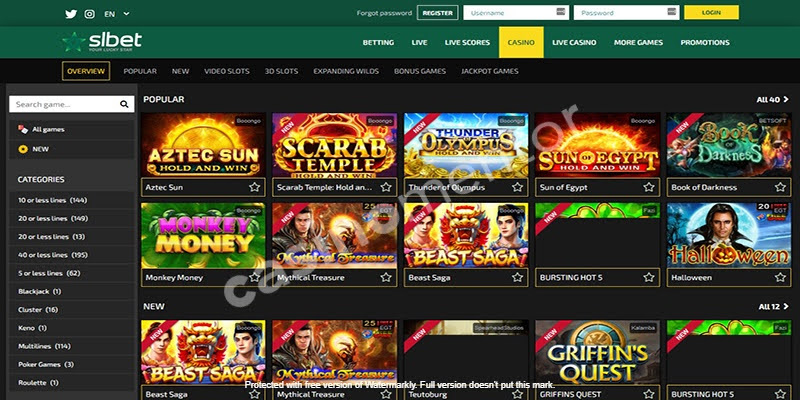Star the Popular section's Beast Saga game
Screen dimensions: 800x400
point(517,278)
